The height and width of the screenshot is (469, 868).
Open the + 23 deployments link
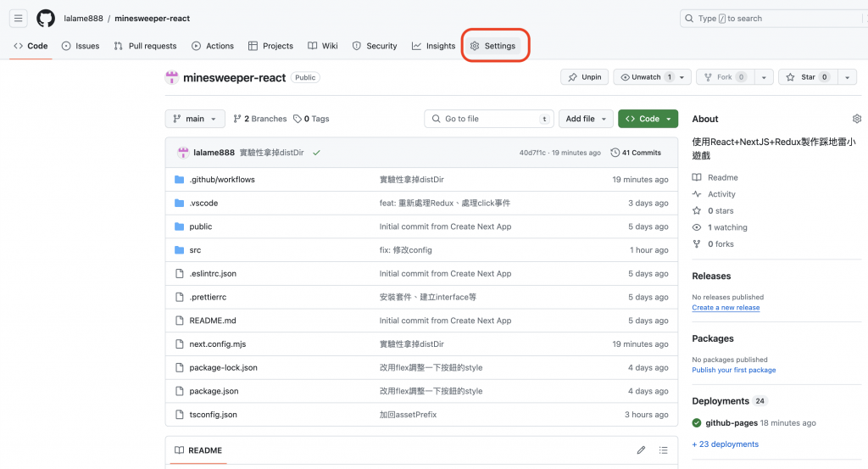tap(726, 444)
